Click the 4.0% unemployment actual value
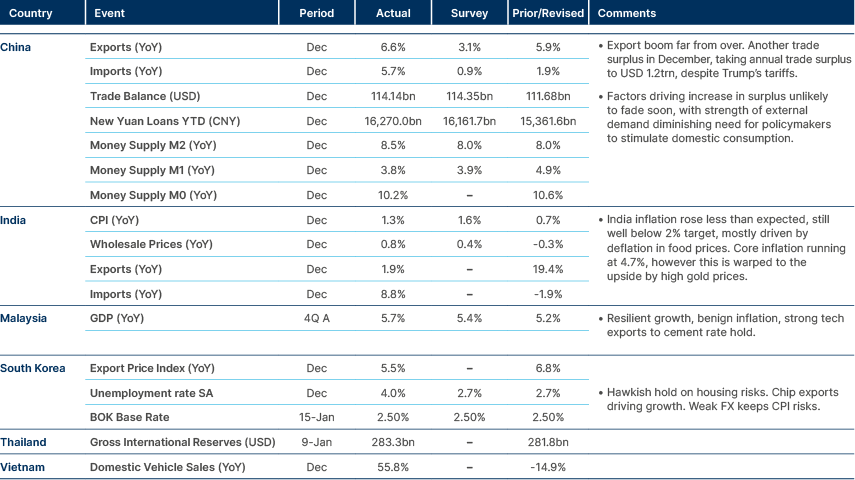The image size is (855, 480). click(393, 393)
